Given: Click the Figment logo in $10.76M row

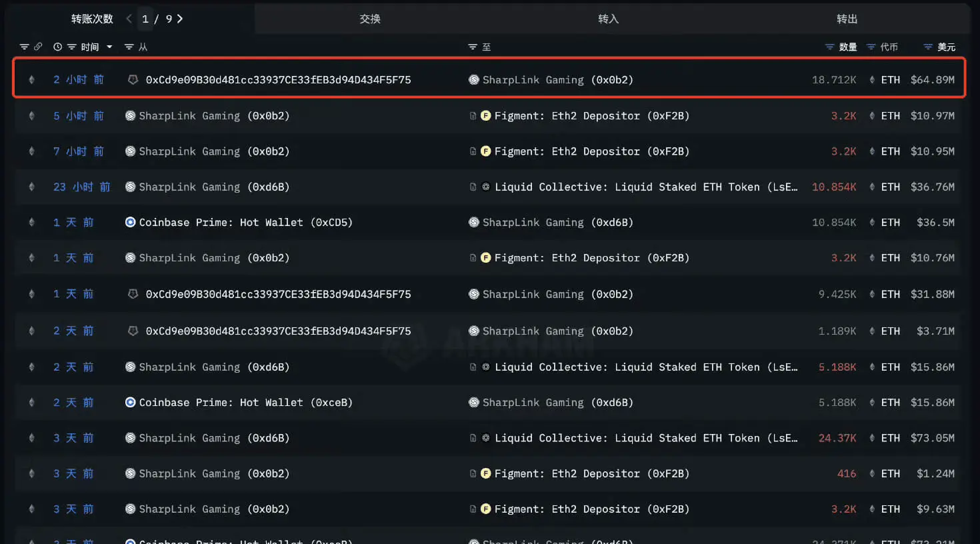Looking at the screenshot, I should pos(486,257).
